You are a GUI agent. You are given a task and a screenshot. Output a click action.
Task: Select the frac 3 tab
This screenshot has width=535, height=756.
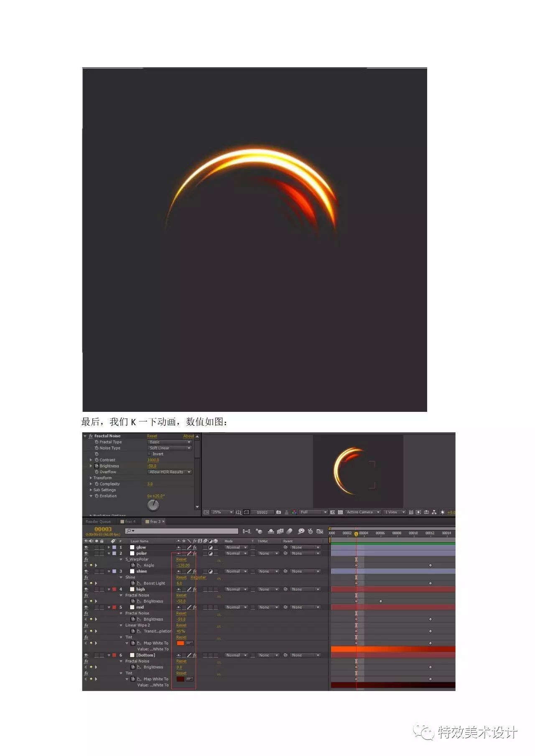155,521
